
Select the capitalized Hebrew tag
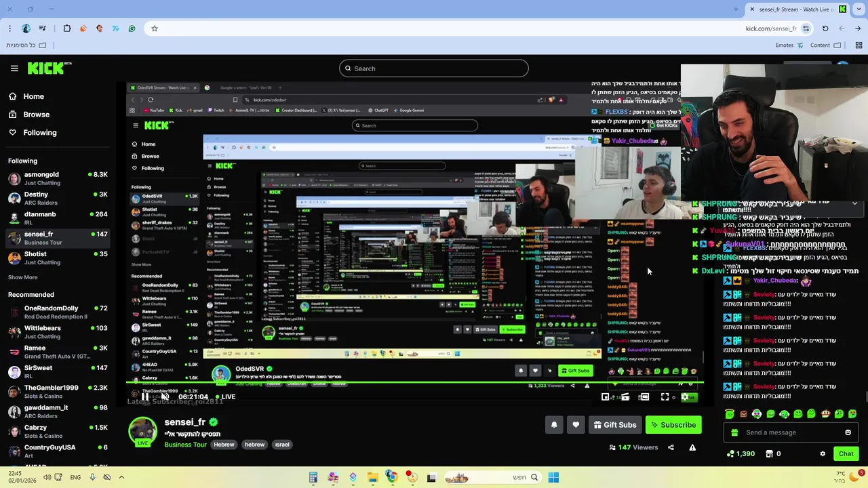[224, 445]
